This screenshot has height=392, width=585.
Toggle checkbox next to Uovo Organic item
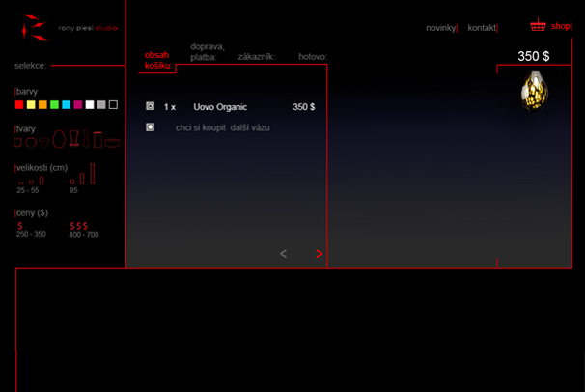[x=150, y=106]
